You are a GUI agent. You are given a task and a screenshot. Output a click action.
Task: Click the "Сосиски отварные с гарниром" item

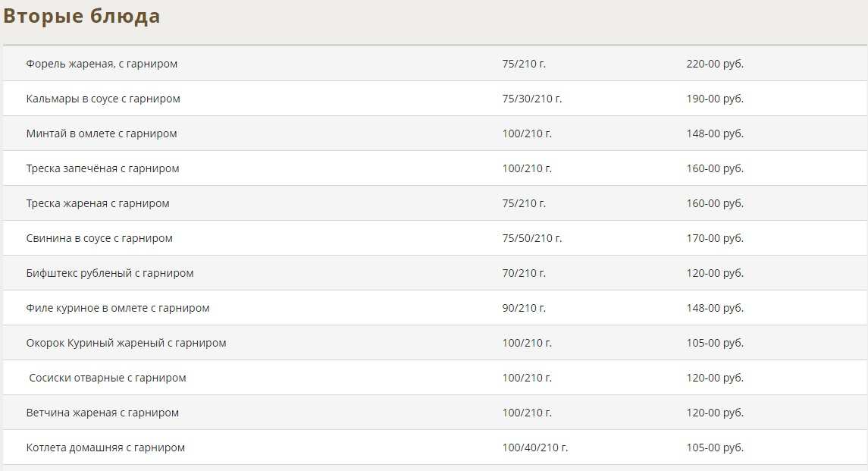(108, 378)
